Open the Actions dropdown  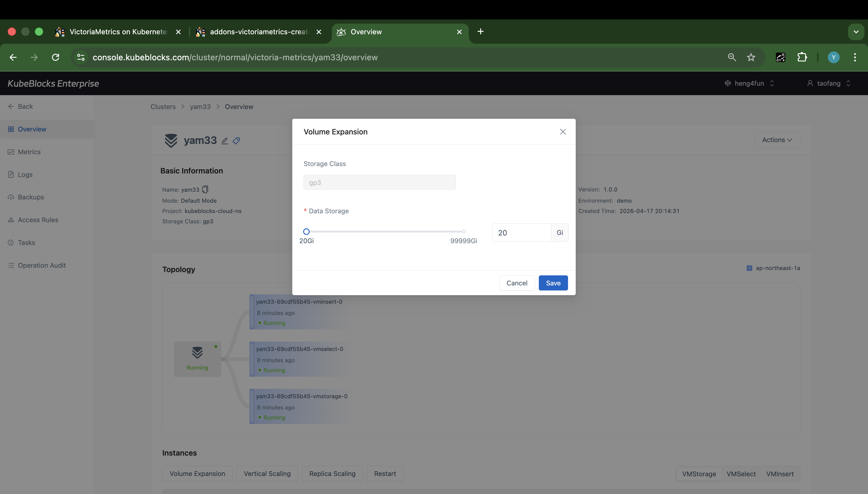tap(777, 140)
